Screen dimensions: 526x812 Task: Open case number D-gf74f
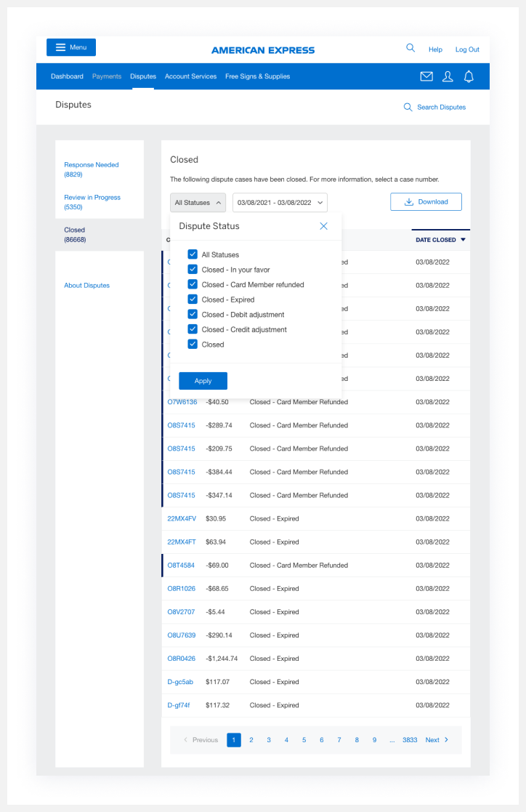click(179, 705)
